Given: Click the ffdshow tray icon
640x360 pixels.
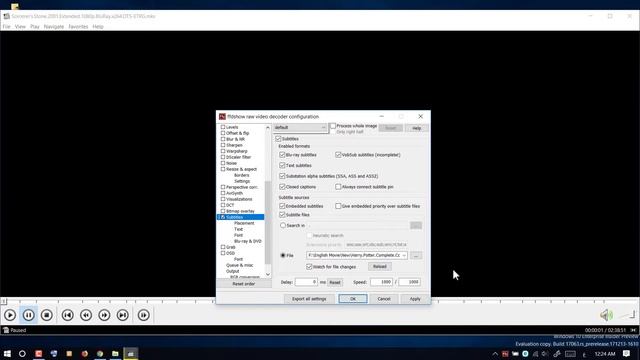Looking at the screenshot, I should pyautogui.click(x=505, y=354).
